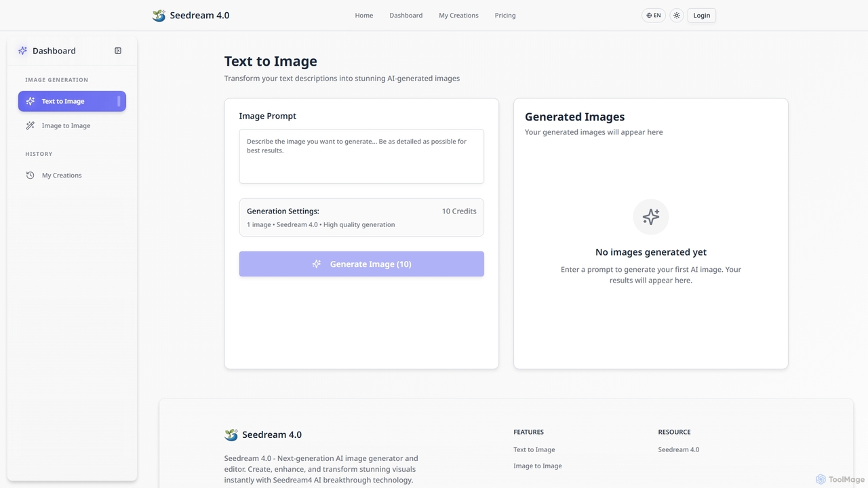868x488 pixels.
Task: Click the Generation Settings label
Action: (283, 211)
